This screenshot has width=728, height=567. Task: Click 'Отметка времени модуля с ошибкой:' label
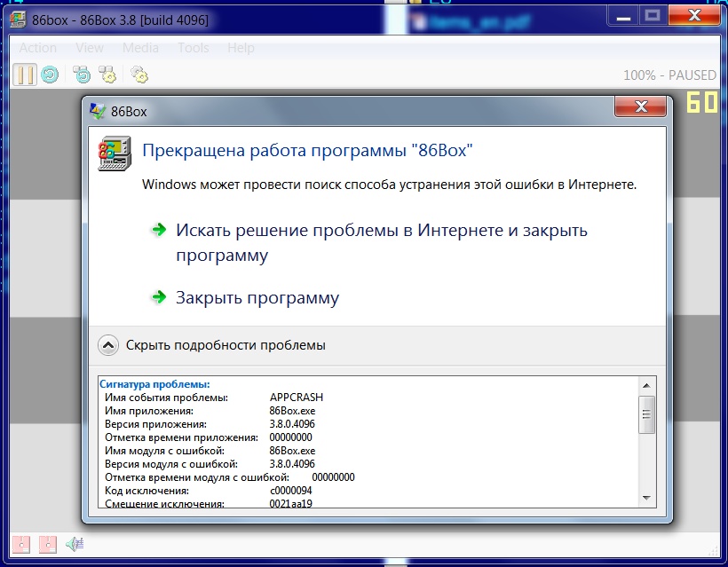click(x=197, y=477)
